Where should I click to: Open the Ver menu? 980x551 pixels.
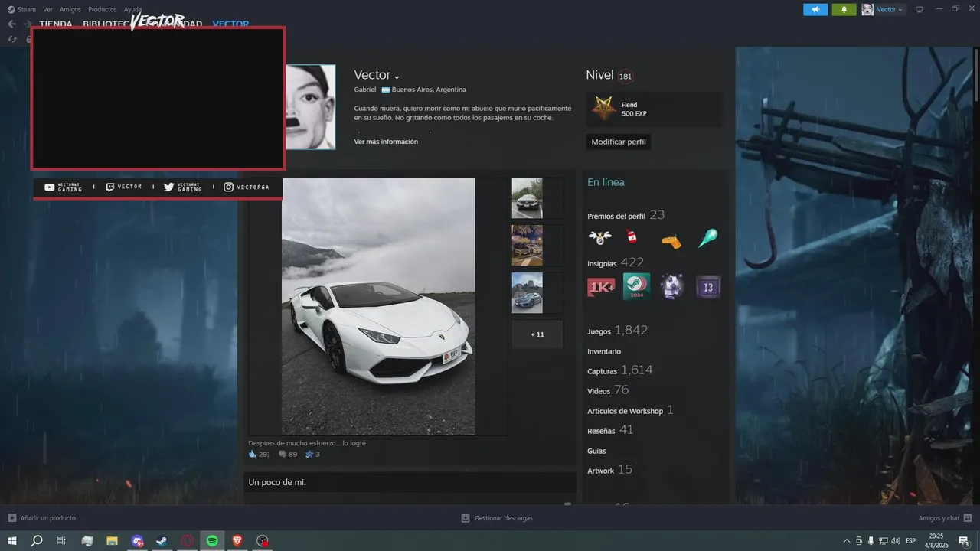[x=47, y=9]
